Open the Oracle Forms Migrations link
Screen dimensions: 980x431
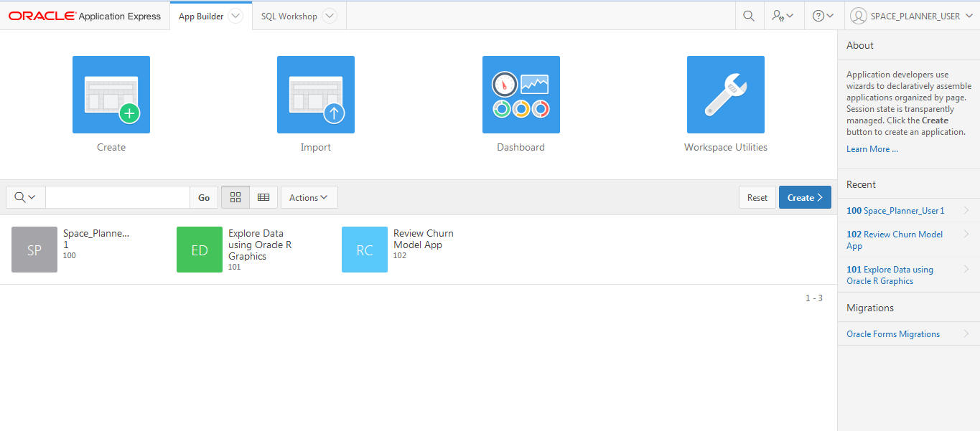pyautogui.click(x=893, y=333)
